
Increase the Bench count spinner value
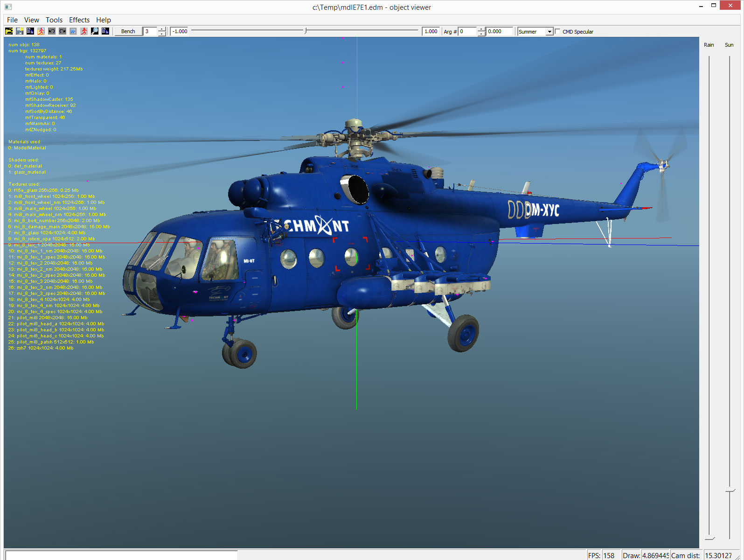(162, 29)
